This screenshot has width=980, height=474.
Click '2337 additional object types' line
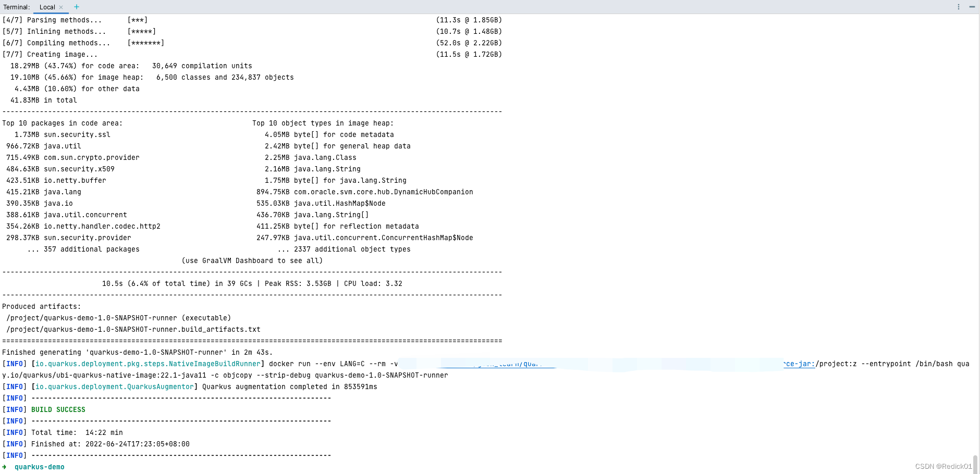(x=344, y=249)
